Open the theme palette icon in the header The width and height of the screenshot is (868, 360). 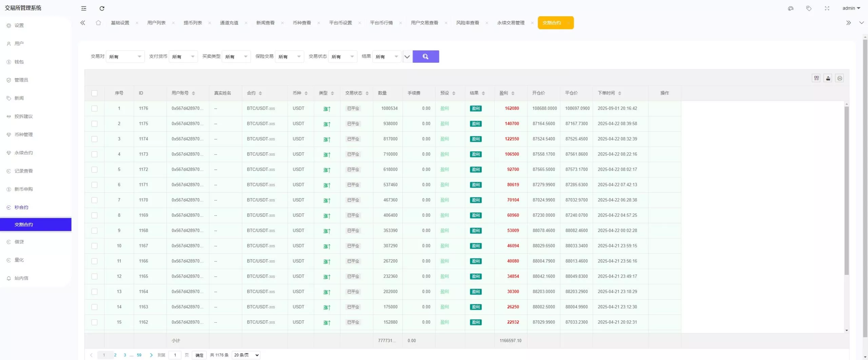click(791, 8)
